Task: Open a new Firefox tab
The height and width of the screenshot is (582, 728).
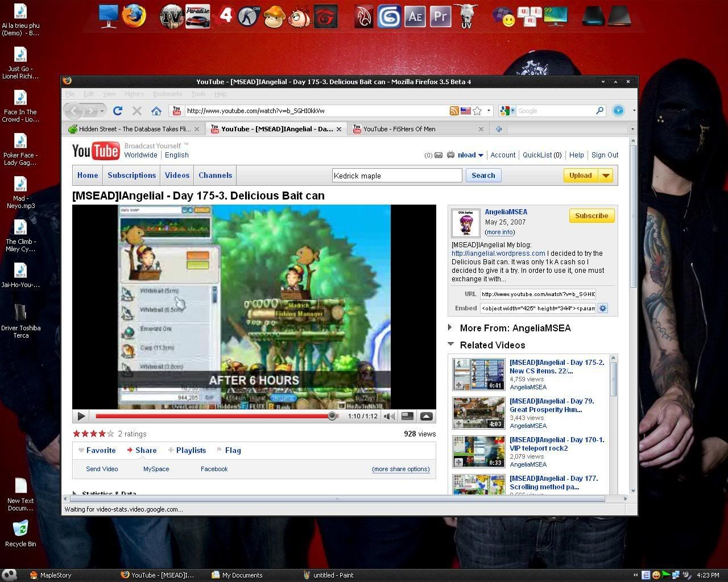Action: coord(499,129)
